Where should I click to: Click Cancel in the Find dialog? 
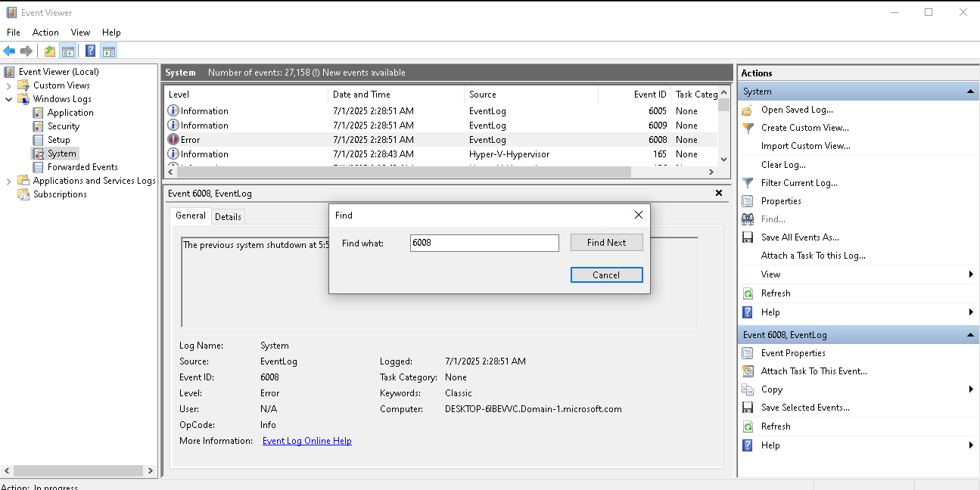coord(606,275)
